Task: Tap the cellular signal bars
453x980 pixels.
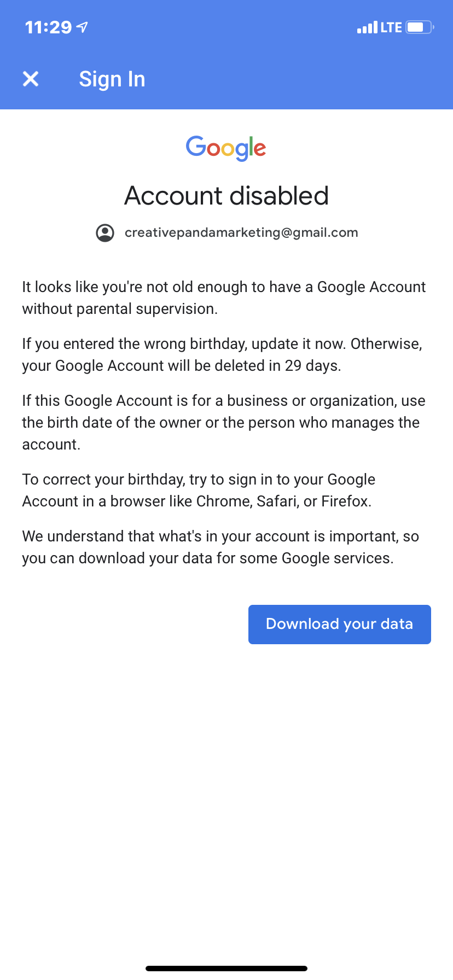Action: [x=367, y=27]
